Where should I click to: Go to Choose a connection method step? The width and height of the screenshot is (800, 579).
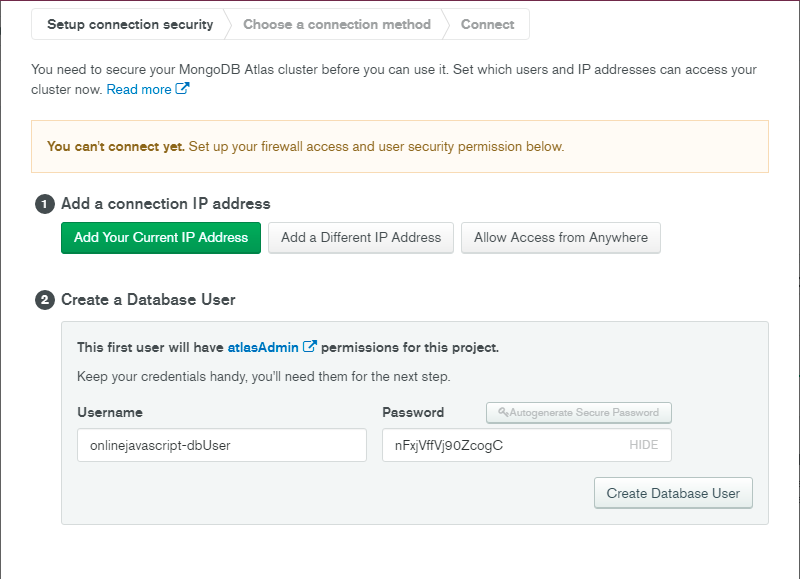click(x=337, y=24)
